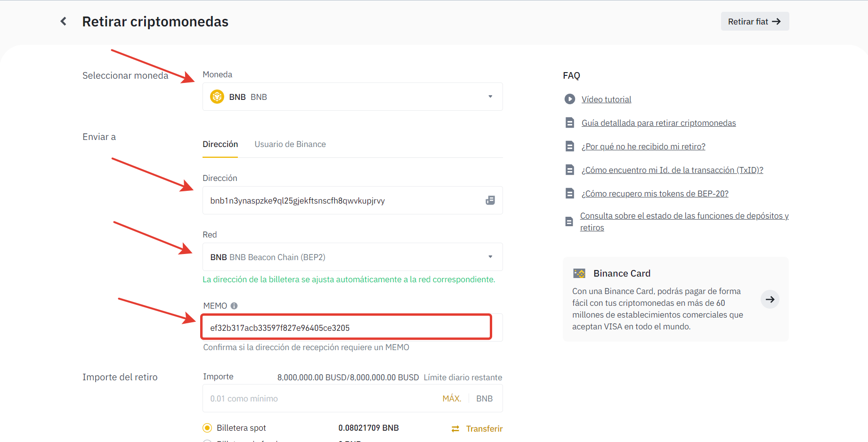Viewport: 868px width, 442px height.
Task: Switch to the Dirección tab
Action: pyautogui.click(x=220, y=144)
